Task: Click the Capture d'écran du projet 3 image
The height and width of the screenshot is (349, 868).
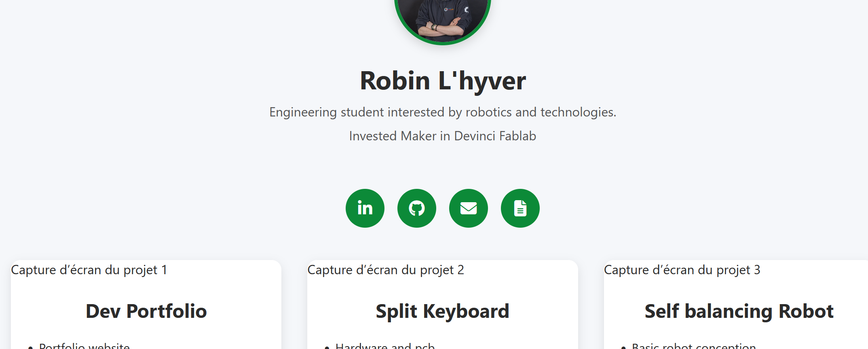Action: pos(682,270)
